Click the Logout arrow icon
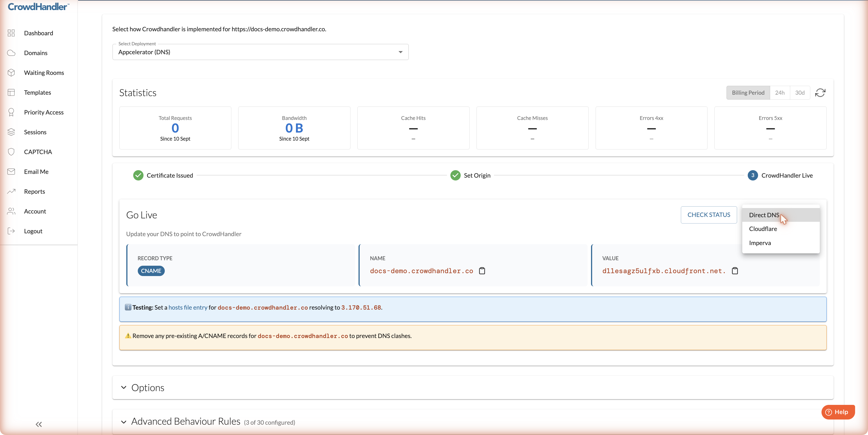 click(11, 231)
